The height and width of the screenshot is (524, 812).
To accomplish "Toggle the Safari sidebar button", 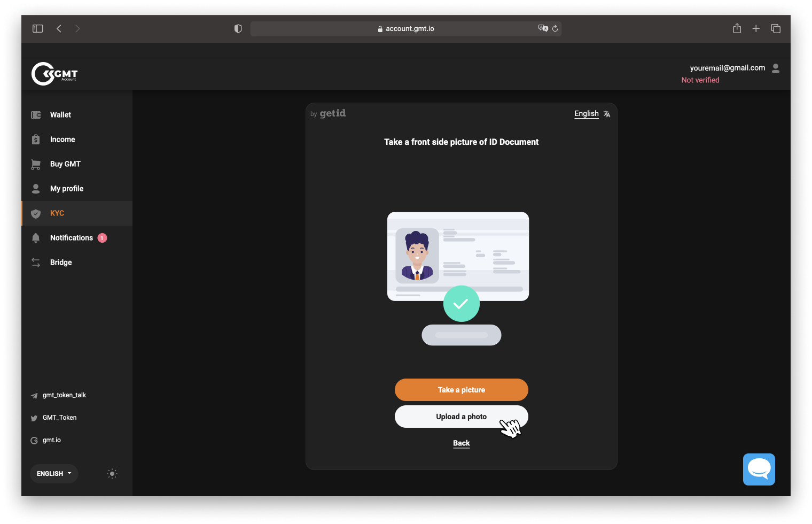I will tap(37, 28).
